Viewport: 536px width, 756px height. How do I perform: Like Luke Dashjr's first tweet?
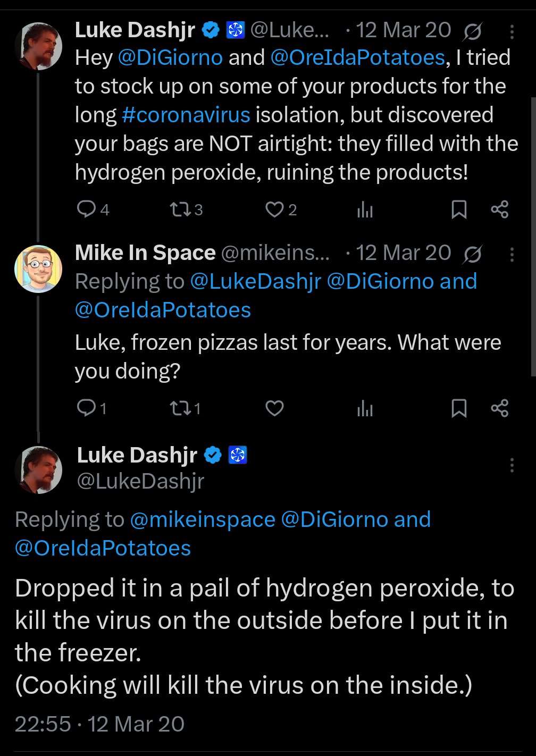274,209
